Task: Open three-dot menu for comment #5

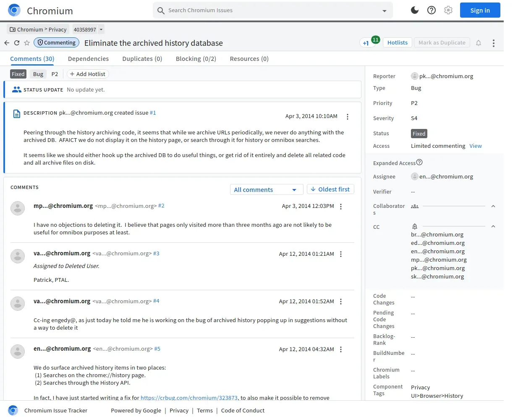Action: tap(341, 349)
